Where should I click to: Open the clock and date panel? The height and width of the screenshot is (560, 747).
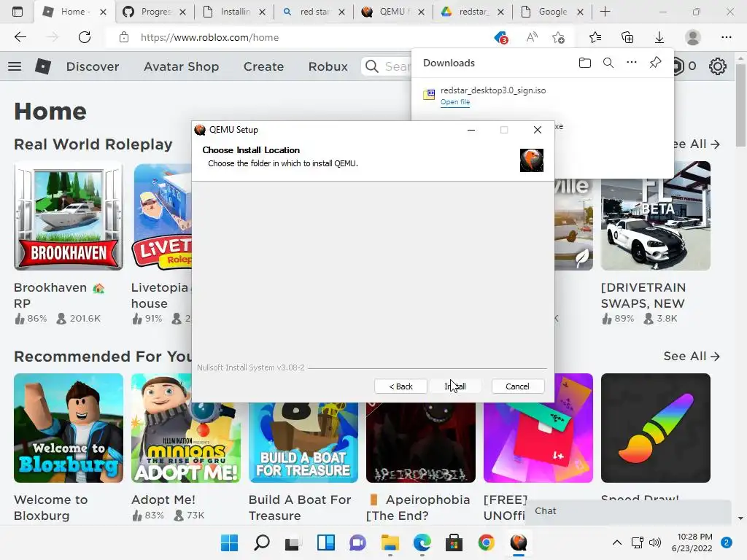coord(692,542)
